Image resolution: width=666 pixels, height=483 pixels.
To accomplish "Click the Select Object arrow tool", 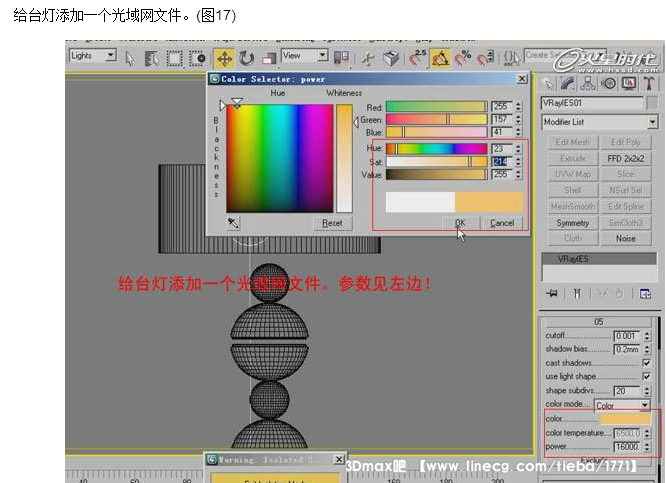I will tap(129, 58).
